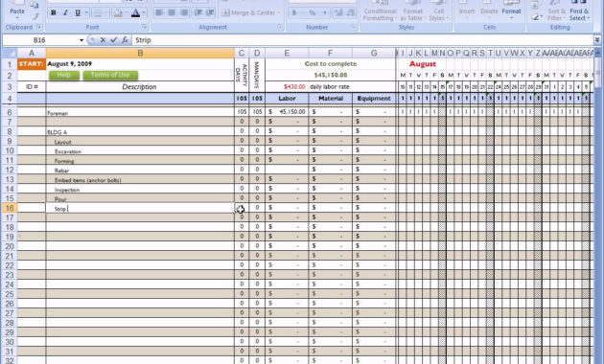Select the Excavation cell

140,150
